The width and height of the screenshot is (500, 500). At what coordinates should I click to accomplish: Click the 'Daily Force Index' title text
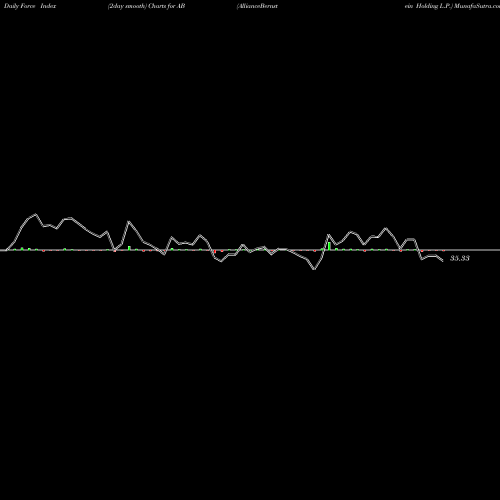(x=30, y=6)
